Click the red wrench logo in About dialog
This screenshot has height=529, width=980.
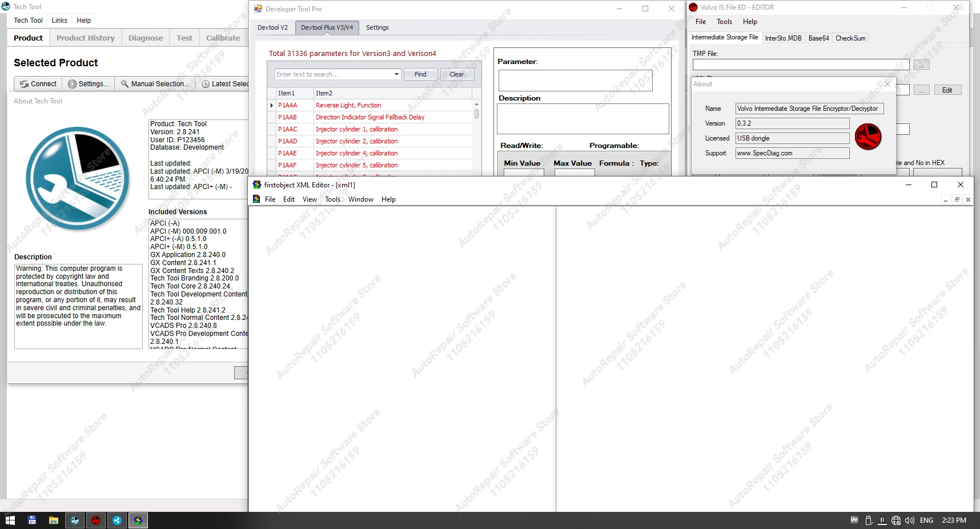868,137
